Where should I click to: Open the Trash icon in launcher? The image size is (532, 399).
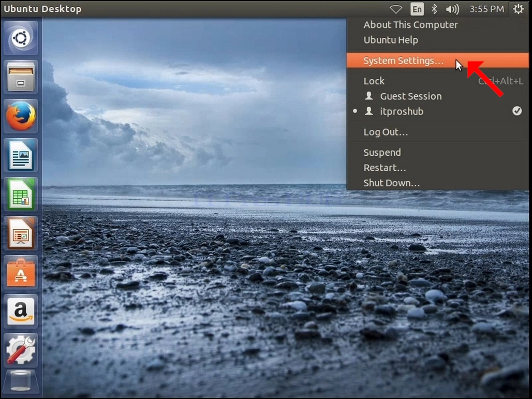click(x=21, y=382)
